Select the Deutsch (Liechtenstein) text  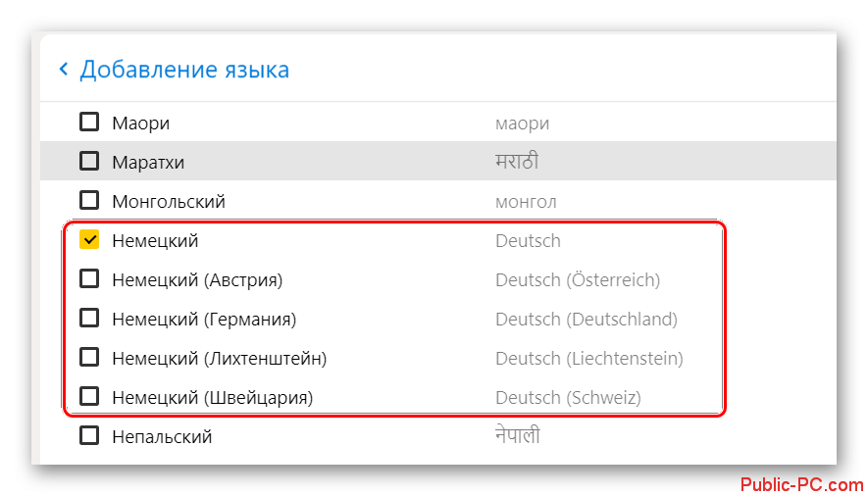[589, 359]
